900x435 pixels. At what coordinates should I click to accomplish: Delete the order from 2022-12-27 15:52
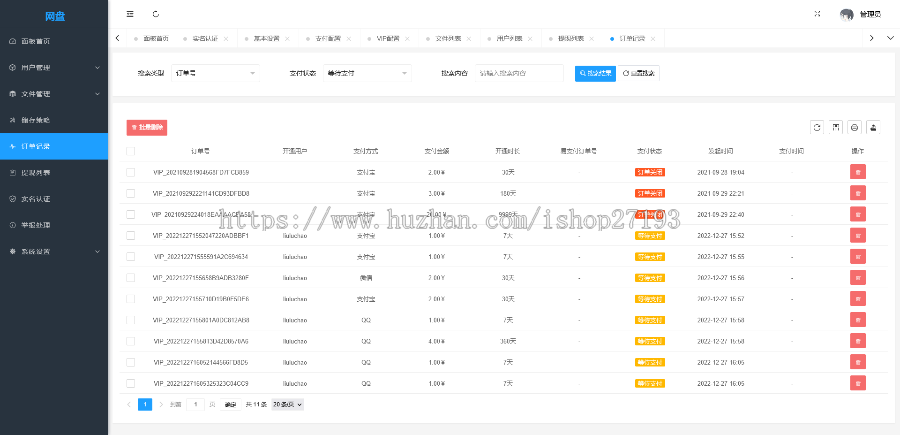point(858,235)
